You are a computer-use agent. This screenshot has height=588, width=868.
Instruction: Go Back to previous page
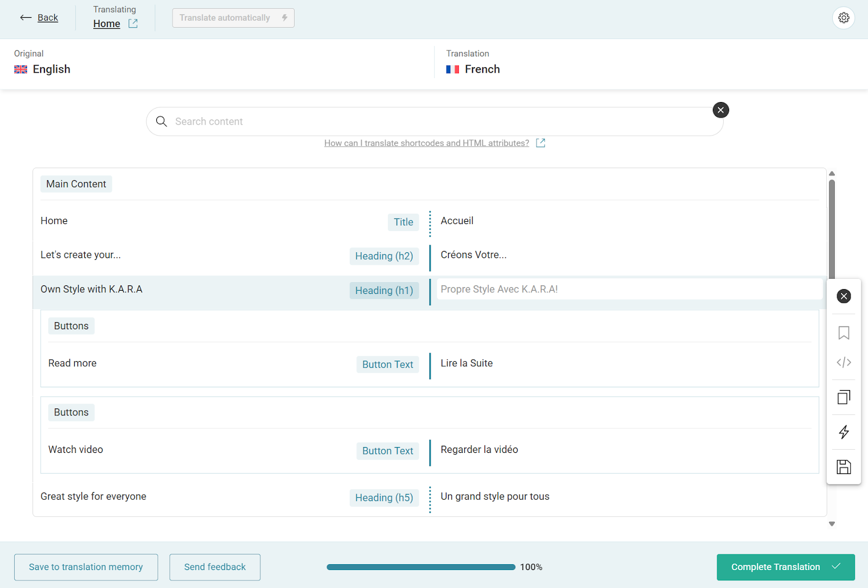tap(48, 18)
